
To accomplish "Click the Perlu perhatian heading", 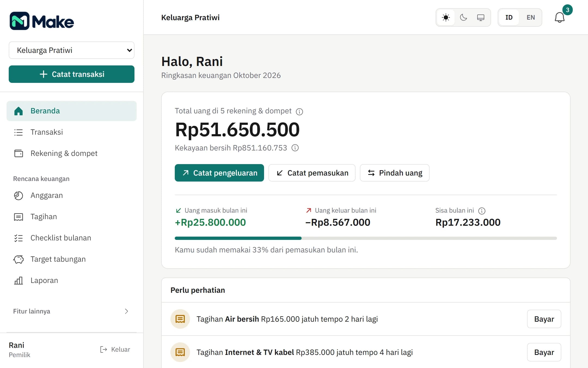I will click(198, 290).
